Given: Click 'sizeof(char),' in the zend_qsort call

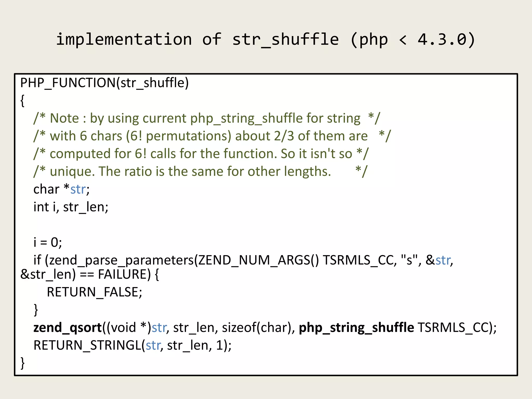Looking at the screenshot, I should [x=258, y=328].
